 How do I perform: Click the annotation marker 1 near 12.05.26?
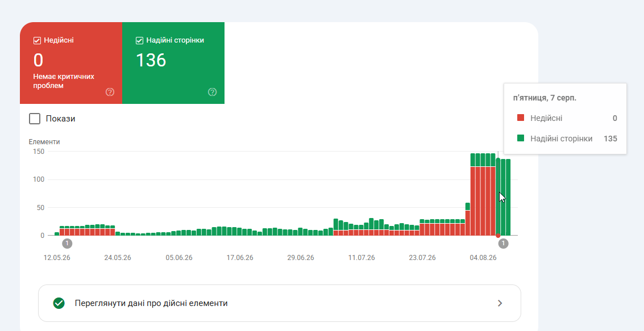[68, 244]
